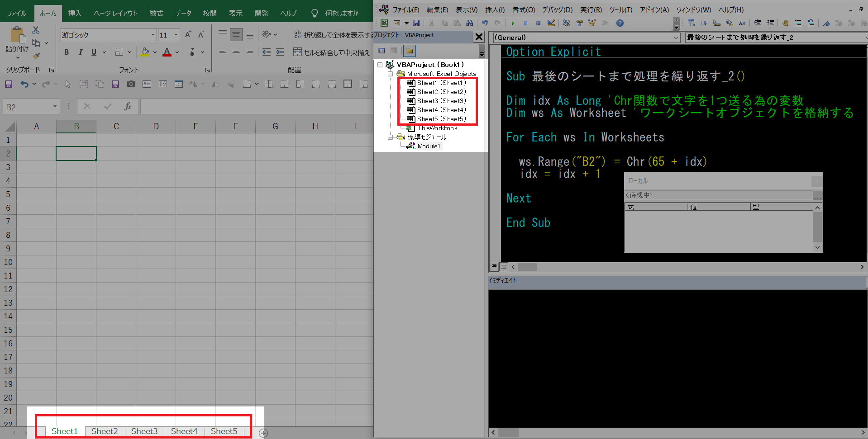Select the Break (pause) icon in VBA toolbar

[x=525, y=23]
